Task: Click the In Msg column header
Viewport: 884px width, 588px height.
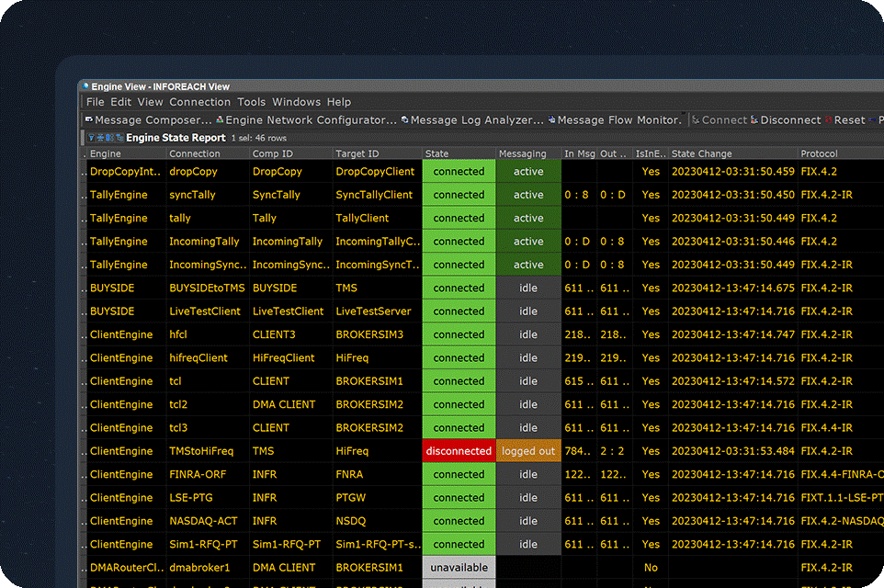Action: [580, 153]
